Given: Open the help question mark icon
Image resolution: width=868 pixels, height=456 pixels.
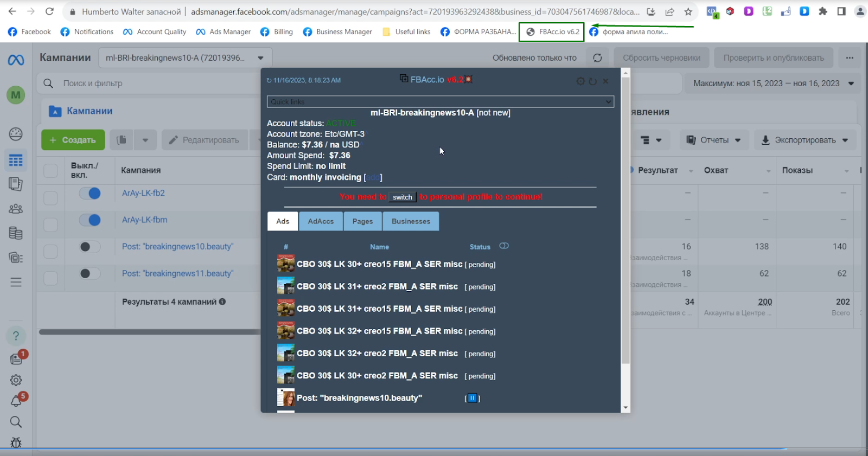Looking at the screenshot, I should (x=16, y=336).
